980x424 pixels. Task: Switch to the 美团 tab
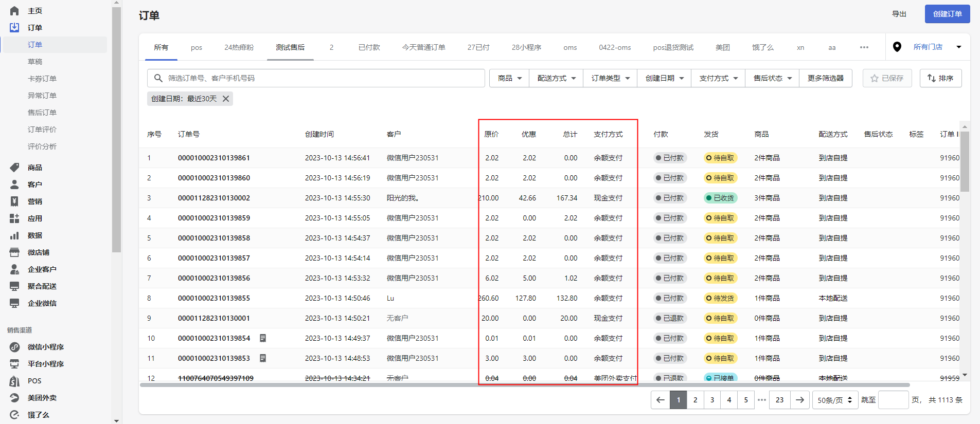(x=722, y=47)
